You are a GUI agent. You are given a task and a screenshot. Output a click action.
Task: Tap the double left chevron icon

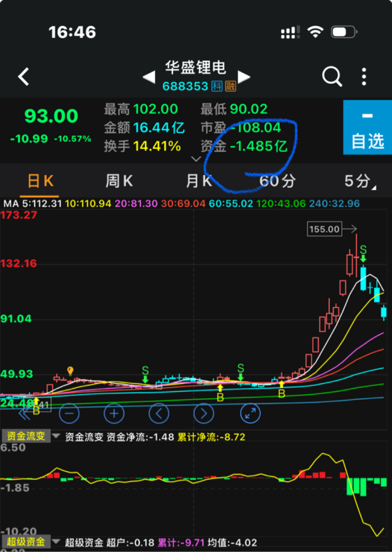click(x=24, y=414)
